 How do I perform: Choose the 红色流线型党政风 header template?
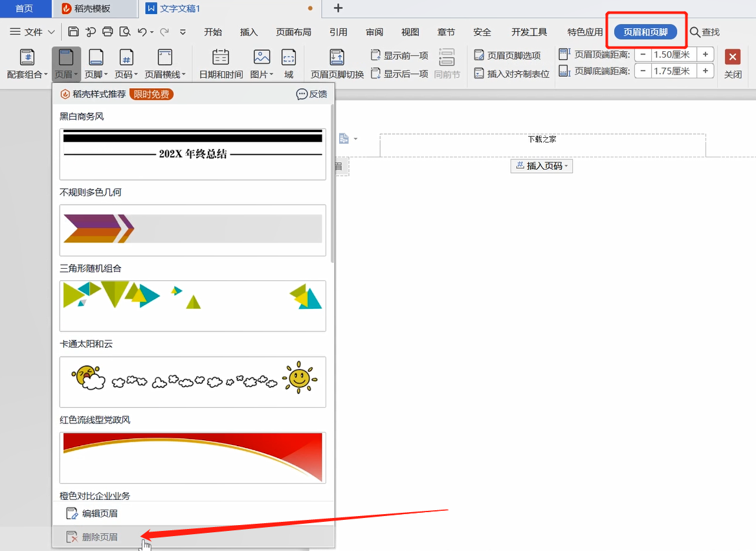coord(193,457)
